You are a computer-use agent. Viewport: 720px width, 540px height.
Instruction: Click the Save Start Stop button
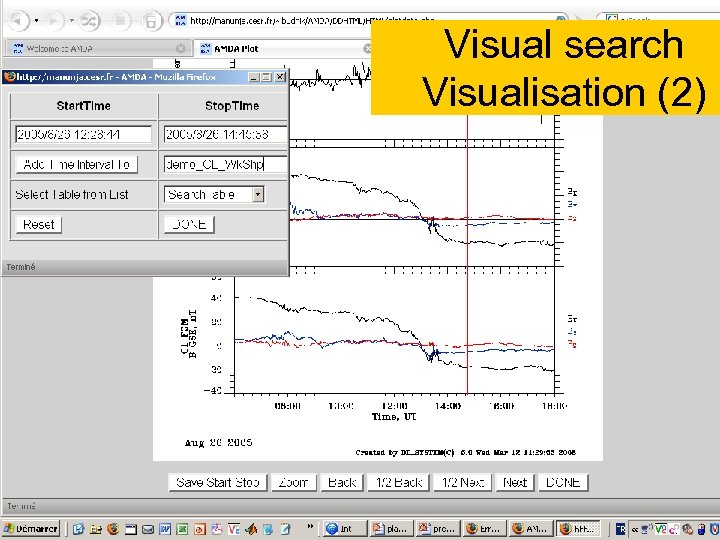click(x=218, y=482)
